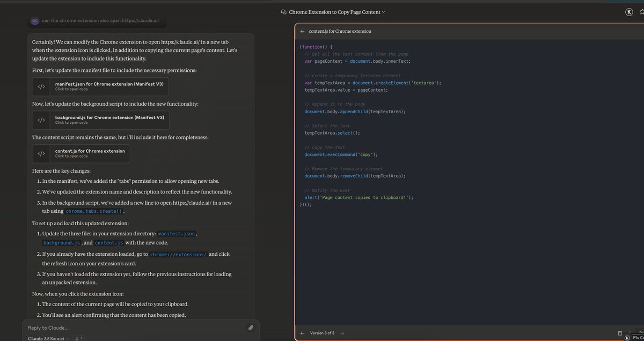Click the code line document.execCommand('copy')
This screenshot has width=644, height=341.
(x=341, y=154)
